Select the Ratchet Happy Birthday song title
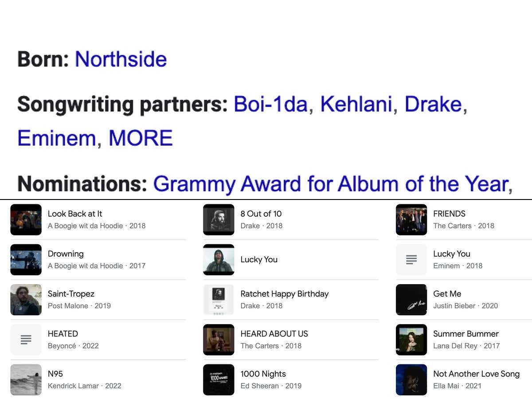The width and height of the screenshot is (532, 399). [284, 294]
